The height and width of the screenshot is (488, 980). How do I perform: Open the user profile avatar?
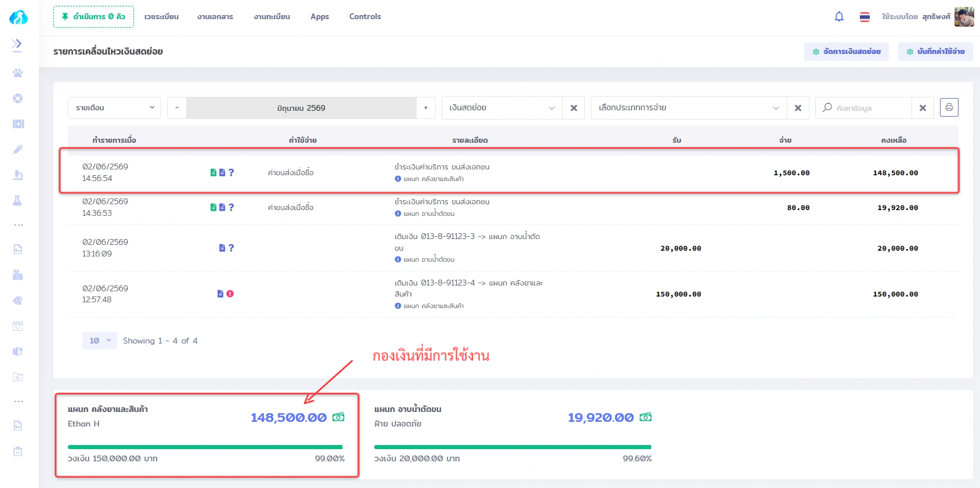click(x=964, y=17)
